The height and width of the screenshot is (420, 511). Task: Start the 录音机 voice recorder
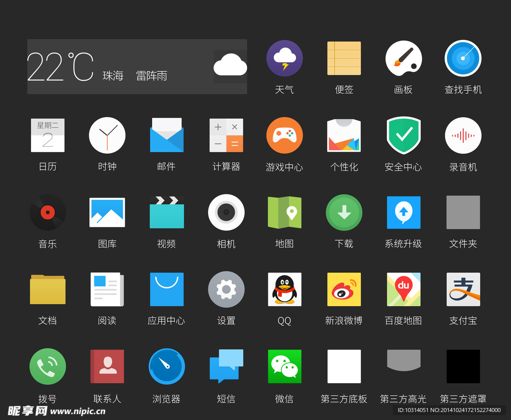(463, 135)
